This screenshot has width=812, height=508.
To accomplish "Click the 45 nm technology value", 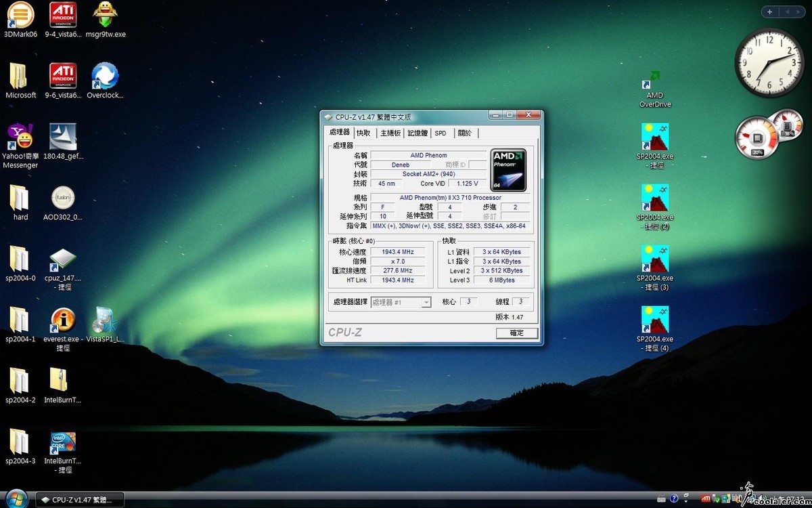I will pos(386,184).
